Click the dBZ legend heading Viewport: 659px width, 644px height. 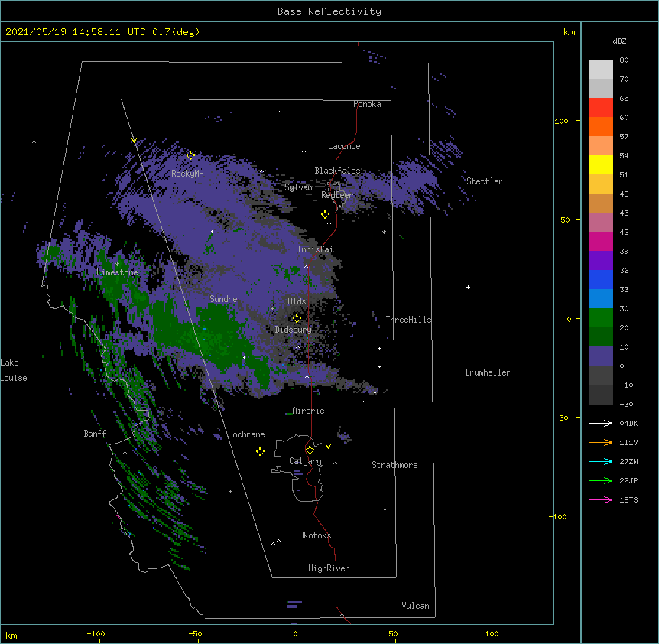[x=619, y=41]
